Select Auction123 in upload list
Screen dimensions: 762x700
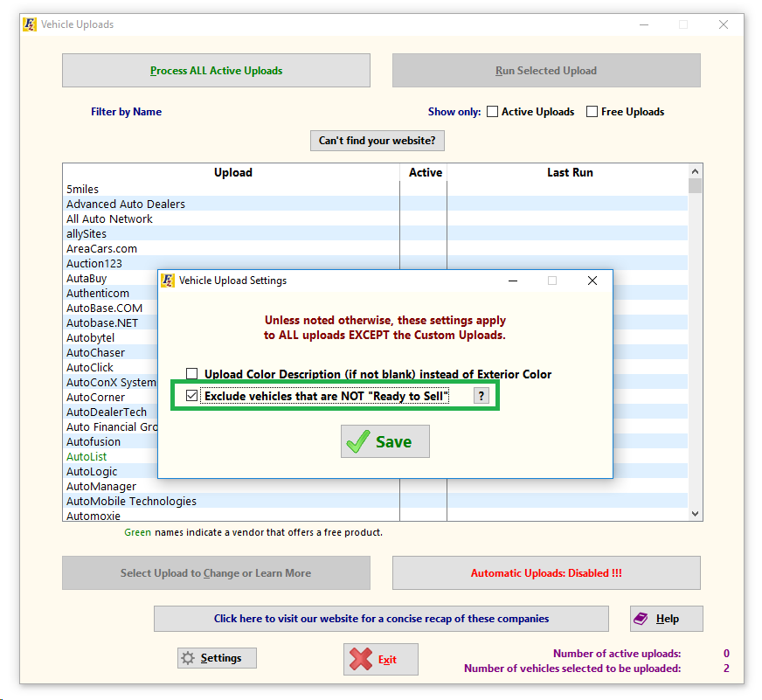coord(375,263)
